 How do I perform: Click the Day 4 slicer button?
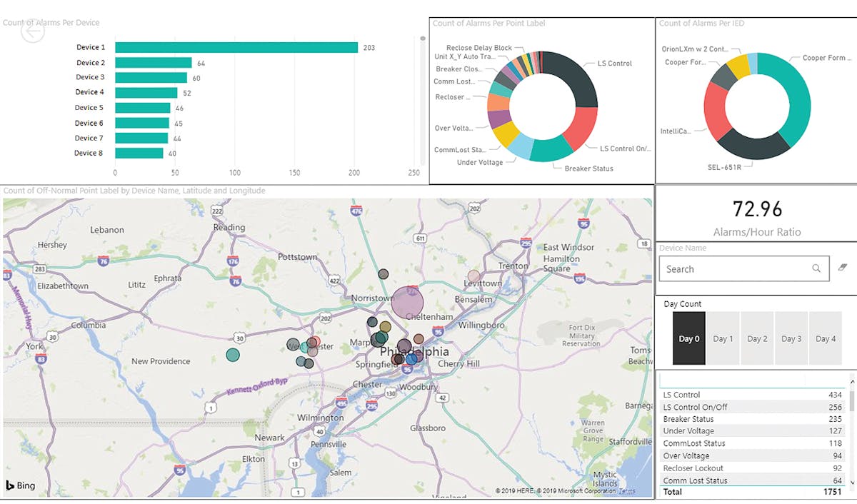tap(826, 338)
